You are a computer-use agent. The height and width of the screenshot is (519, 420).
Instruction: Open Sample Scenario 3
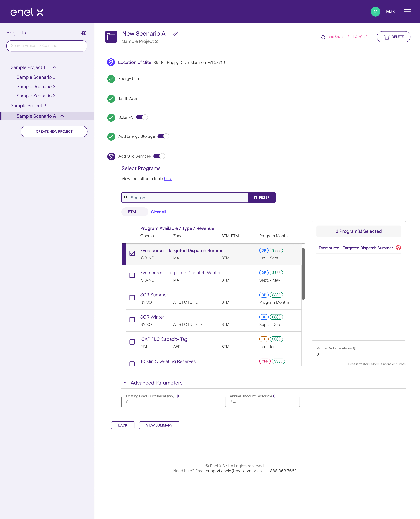pyautogui.click(x=36, y=96)
